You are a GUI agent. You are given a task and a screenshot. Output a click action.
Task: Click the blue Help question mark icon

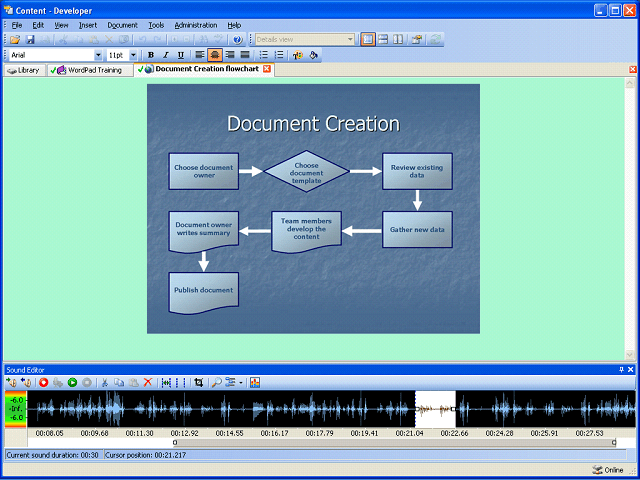pos(238,39)
